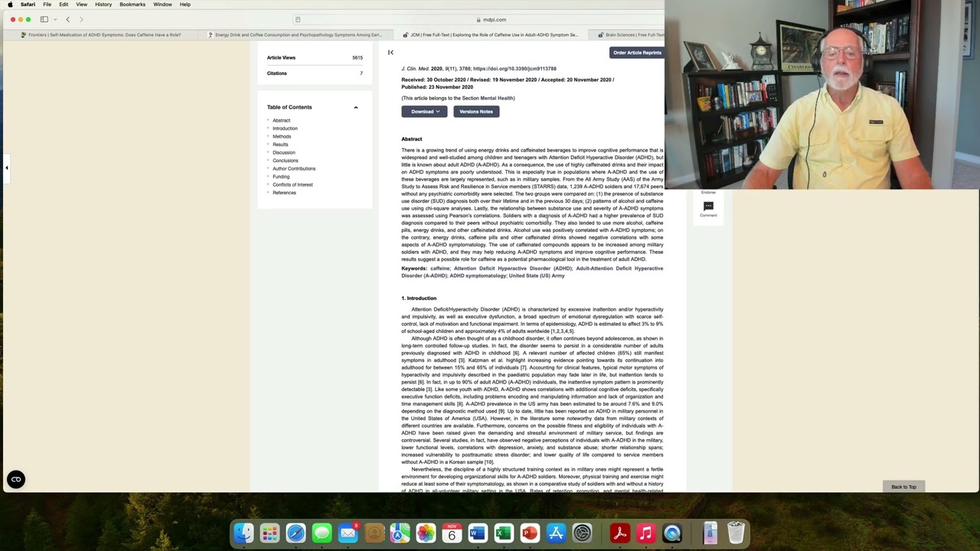Viewport: 980px width, 551px height.
Task: Open the History menu
Action: pos(103,5)
